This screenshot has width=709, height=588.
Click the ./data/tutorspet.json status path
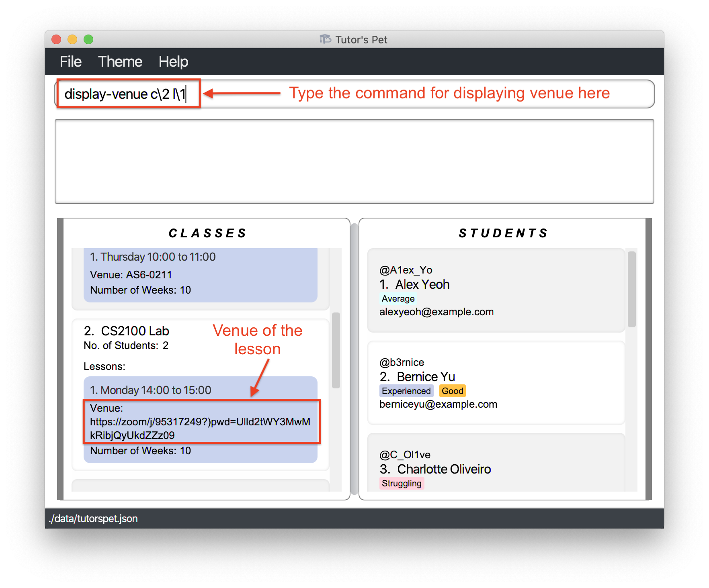coord(93,519)
